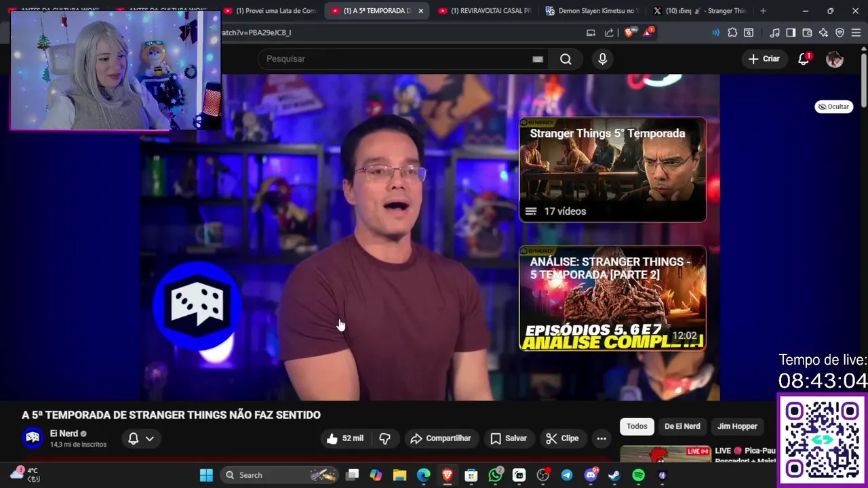Open browser extensions puzzle icon
This screenshot has height=488, width=868.
[x=732, y=33]
